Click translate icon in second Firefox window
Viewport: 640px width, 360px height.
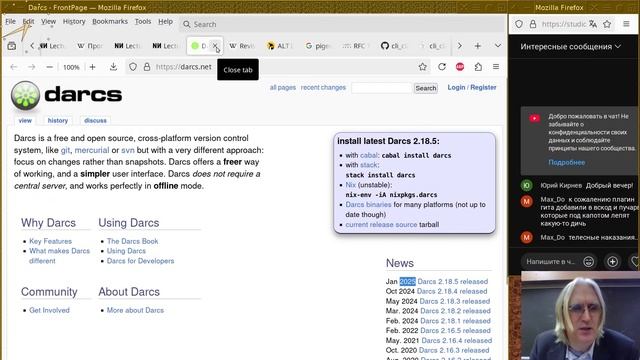point(593,24)
